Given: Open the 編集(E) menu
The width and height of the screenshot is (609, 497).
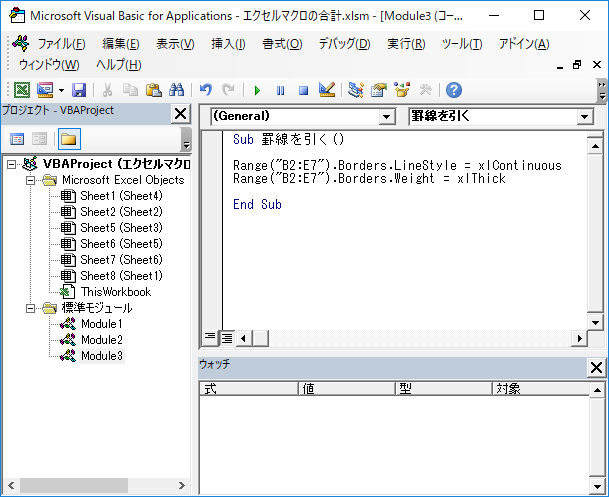Looking at the screenshot, I should (x=121, y=44).
